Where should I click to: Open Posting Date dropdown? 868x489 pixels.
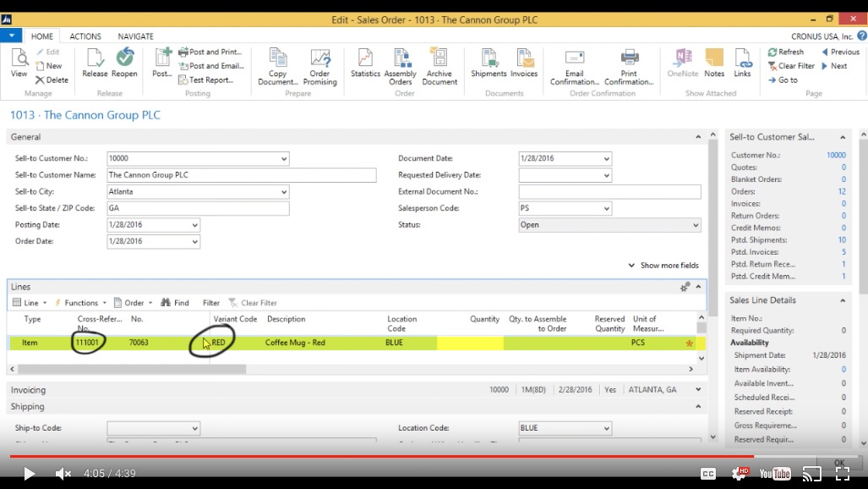(x=195, y=225)
